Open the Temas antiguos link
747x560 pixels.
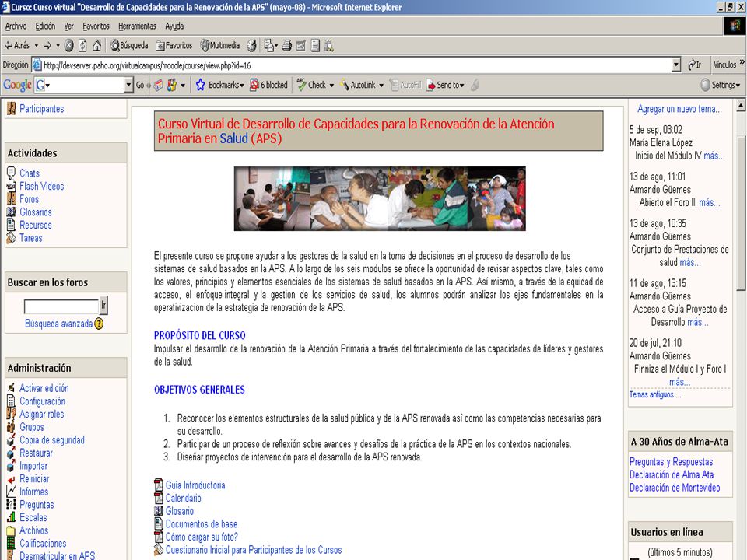(x=654, y=395)
